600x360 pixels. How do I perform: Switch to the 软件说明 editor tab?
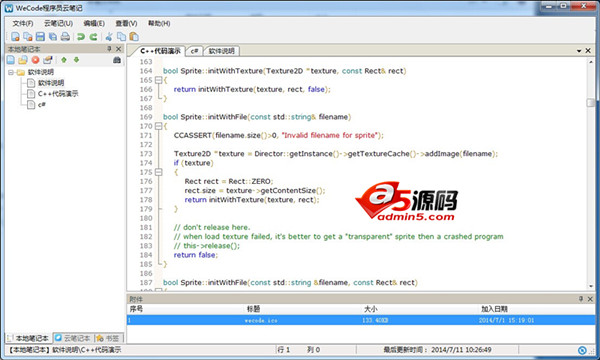pyautogui.click(x=222, y=51)
